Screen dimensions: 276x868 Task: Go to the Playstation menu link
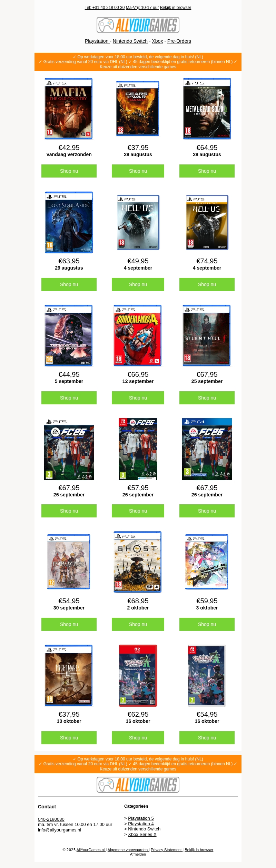tap(98, 41)
